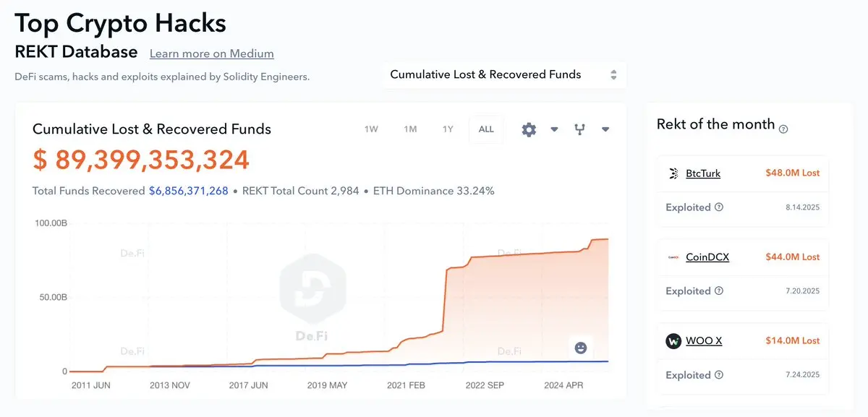Click the REKT Total Count 2,984 text
This screenshot has width=868, height=417.
coord(300,192)
